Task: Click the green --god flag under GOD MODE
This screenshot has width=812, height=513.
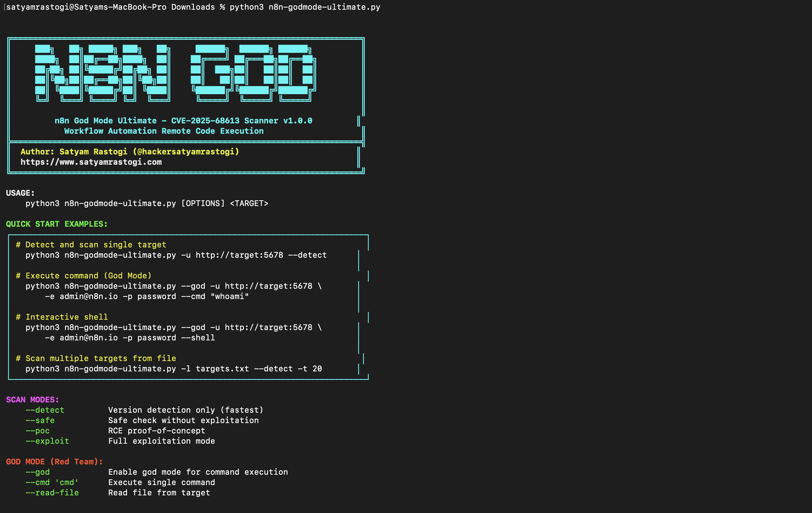Action: 37,472
